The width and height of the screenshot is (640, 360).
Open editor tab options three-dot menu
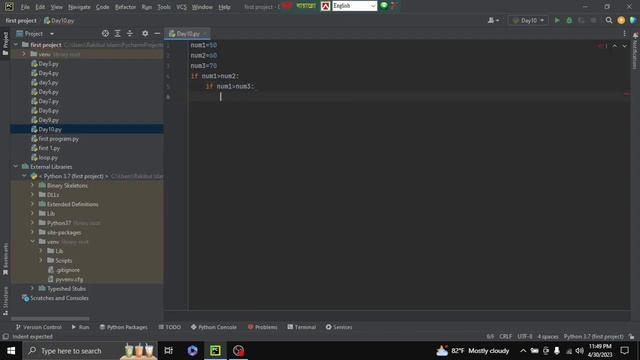624,33
